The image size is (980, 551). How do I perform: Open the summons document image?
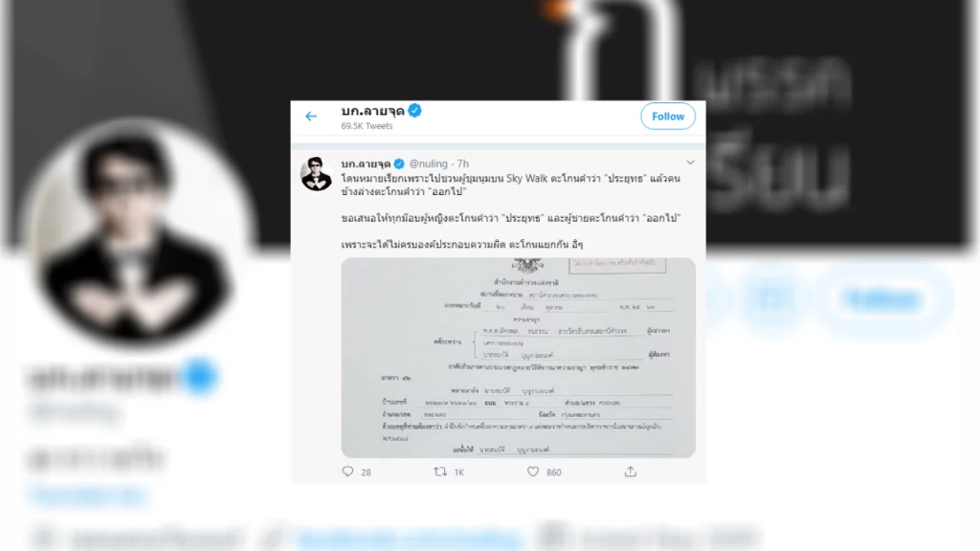click(518, 358)
